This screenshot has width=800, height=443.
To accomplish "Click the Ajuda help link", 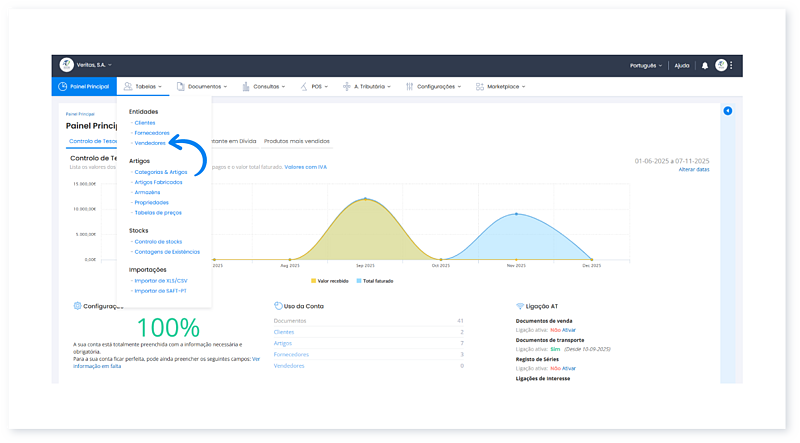I will point(682,65).
